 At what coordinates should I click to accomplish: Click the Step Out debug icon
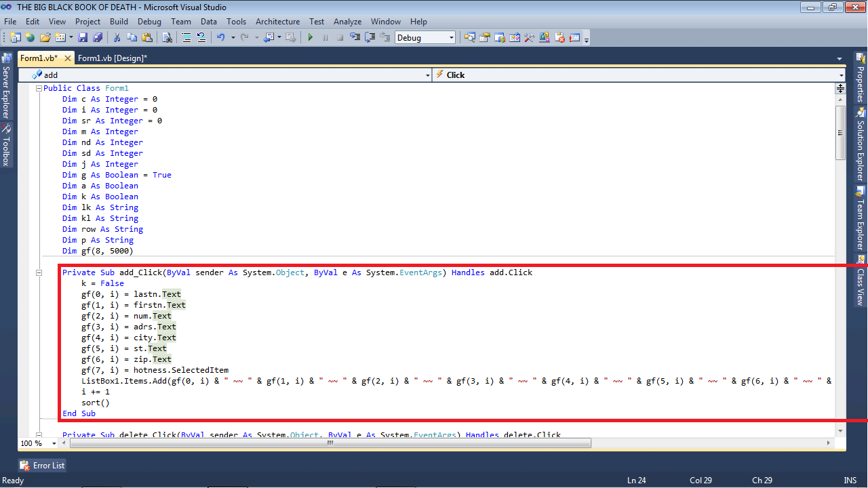click(x=384, y=38)
